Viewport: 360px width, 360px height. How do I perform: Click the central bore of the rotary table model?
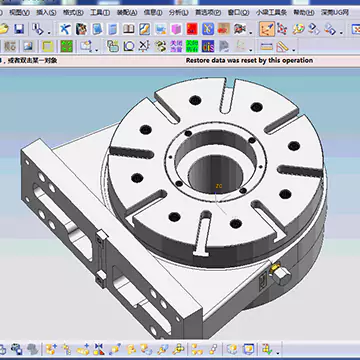pyautogui.click(x=215, y=173)
